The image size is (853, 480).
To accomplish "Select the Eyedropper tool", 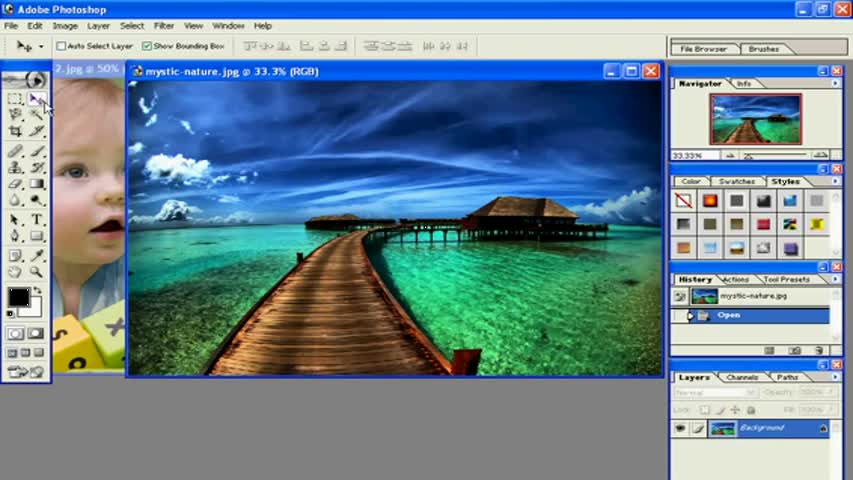I will tap(36, 255).
